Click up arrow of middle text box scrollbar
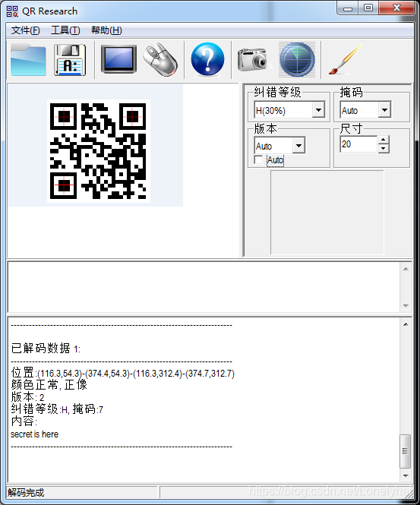 point(406,269)
